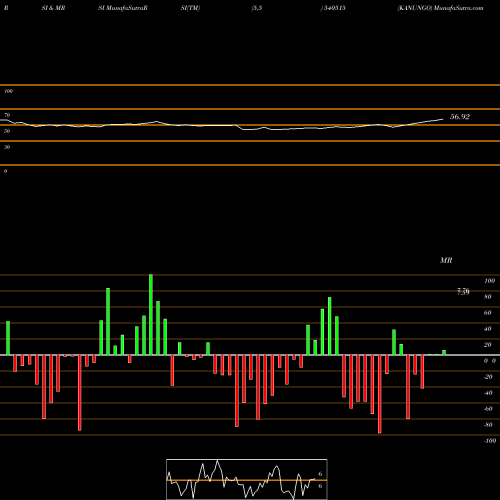Click the SI(TM) header text
Screen dimensions: 500x500
coord(190,8)
